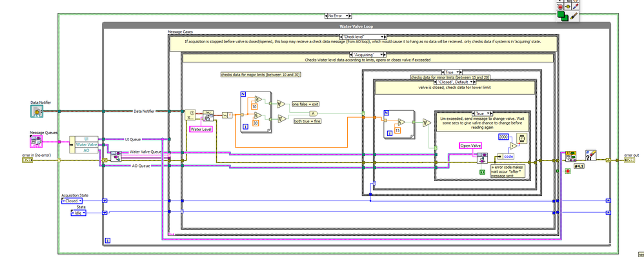Open the State enum showing Idle
644x272 pixels.
tap(79, 213)
